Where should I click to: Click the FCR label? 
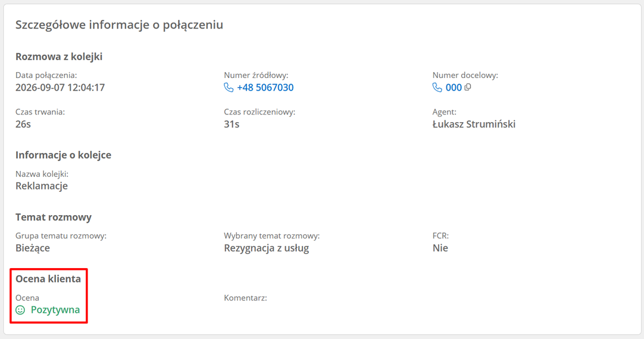point(440,236)
